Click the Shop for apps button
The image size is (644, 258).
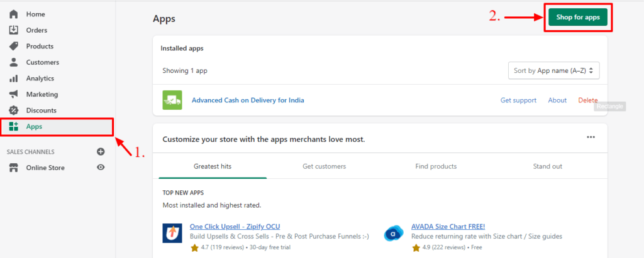click(577, 18)
